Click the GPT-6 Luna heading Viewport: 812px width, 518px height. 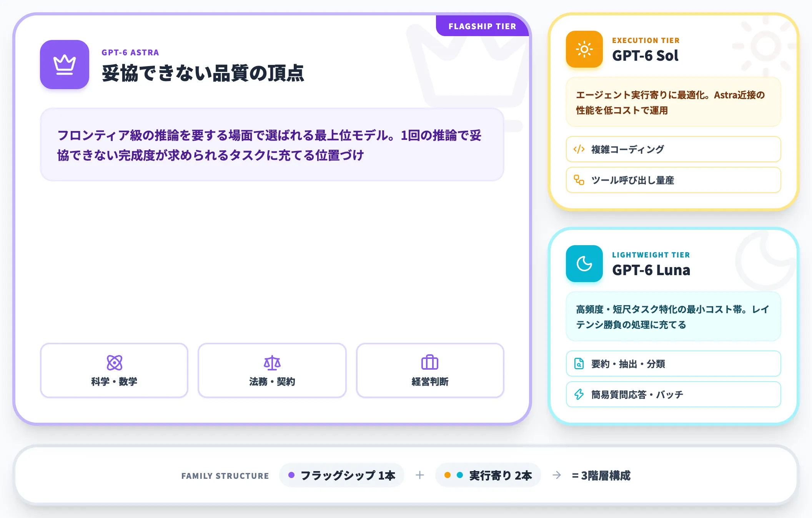(651, 270)
